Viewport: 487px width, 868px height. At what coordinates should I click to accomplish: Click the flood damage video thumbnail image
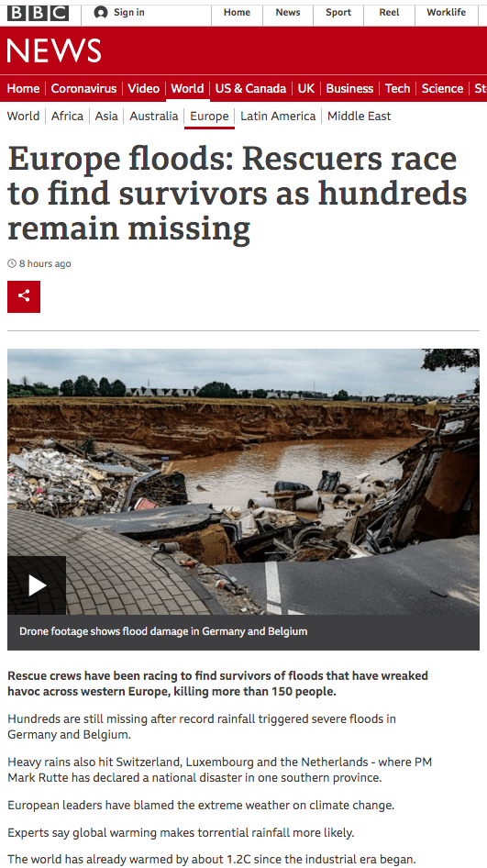(244, 482)
